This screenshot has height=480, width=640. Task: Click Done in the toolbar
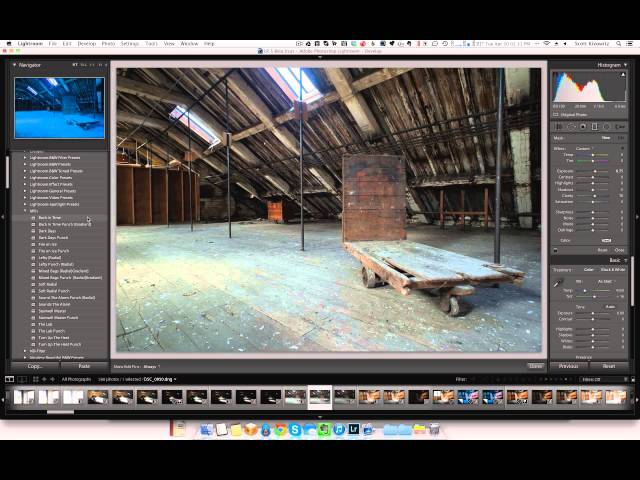point(536,366)
